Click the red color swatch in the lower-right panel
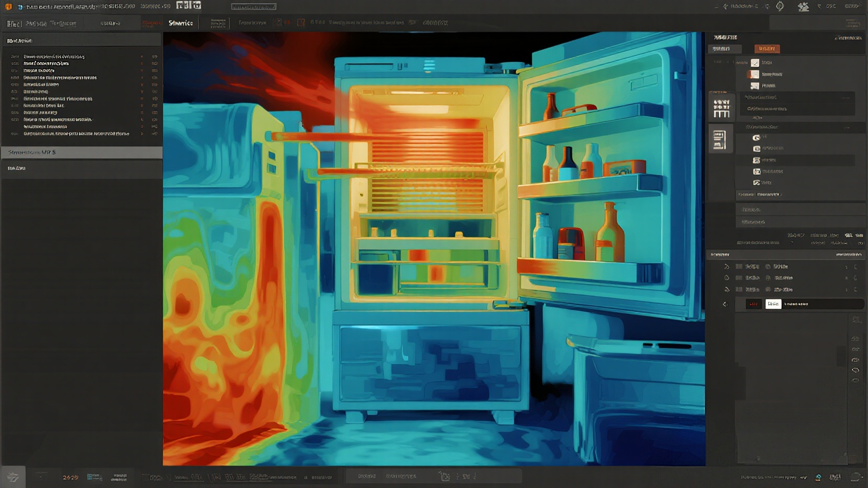Image resolution: width=868 pixels, height=488 pixels. point(753,304)
